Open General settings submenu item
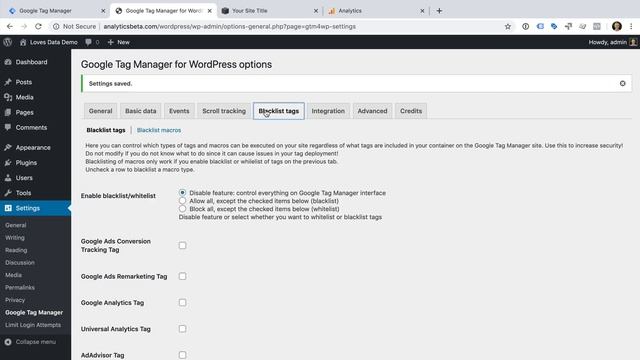 pyautogui.click(x=16, y=225)
